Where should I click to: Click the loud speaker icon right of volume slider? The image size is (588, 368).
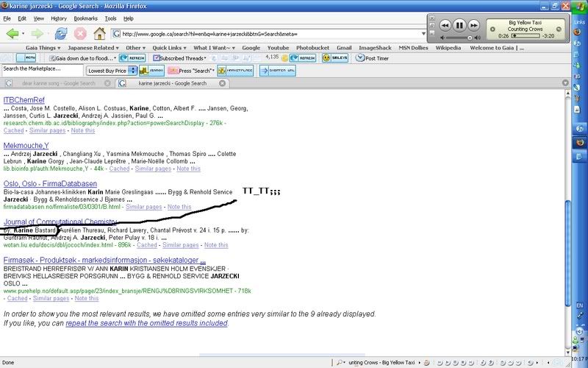(477, 38)
